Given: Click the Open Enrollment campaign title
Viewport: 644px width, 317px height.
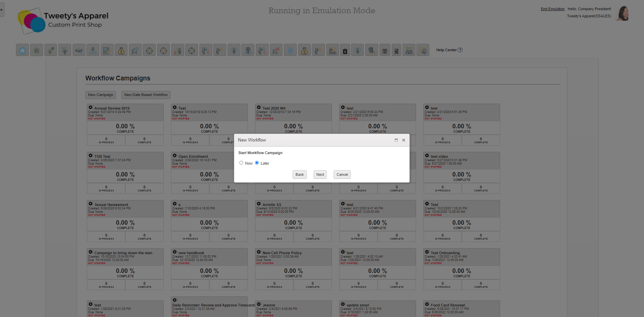Looking at the screenshot, I should [x=193, y=156].
